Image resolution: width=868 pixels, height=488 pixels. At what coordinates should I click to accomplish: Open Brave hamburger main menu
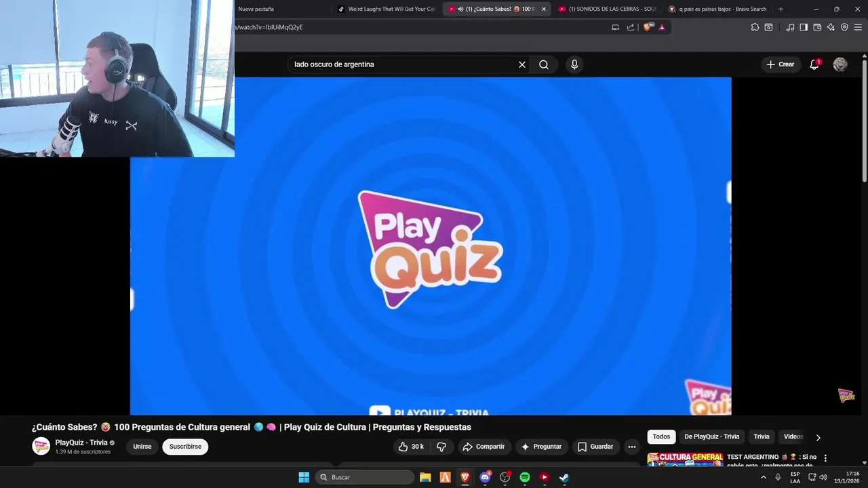(x=858, y=27)
